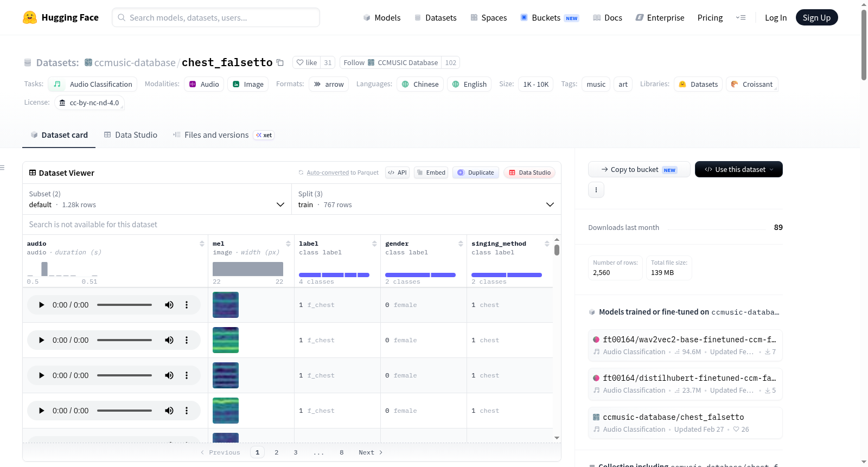Sort by the audio column
The width and height of the screenshot is (868, 467).
pos(202,244)
